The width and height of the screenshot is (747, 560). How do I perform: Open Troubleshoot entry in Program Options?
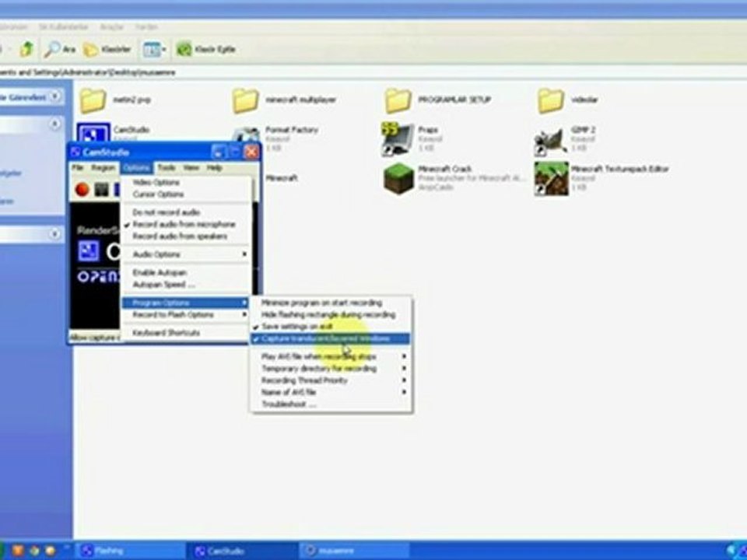[x=331, y=404]
